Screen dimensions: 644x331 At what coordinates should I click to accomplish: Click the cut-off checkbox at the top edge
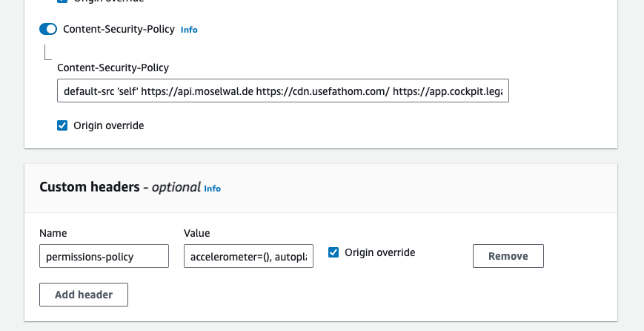click(x=62, y=1)
